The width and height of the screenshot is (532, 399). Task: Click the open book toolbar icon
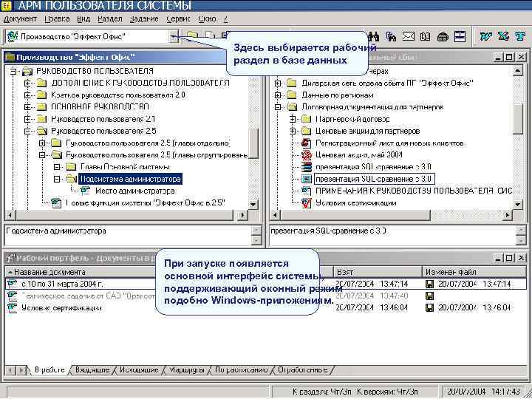pos(425,36)
